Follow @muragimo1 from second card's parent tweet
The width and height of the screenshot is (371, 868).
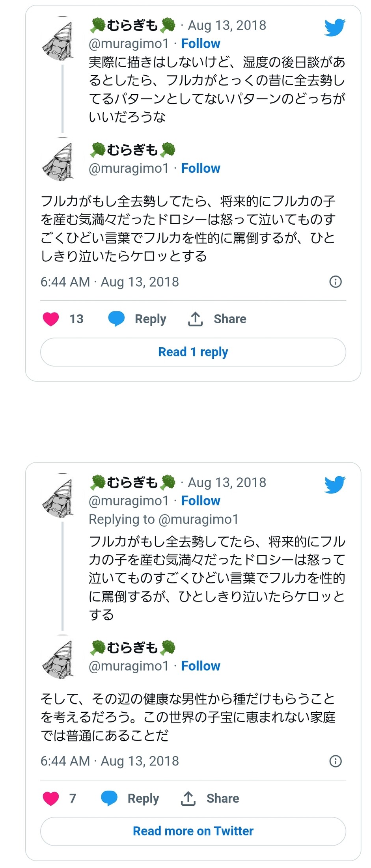coord(200,501)
